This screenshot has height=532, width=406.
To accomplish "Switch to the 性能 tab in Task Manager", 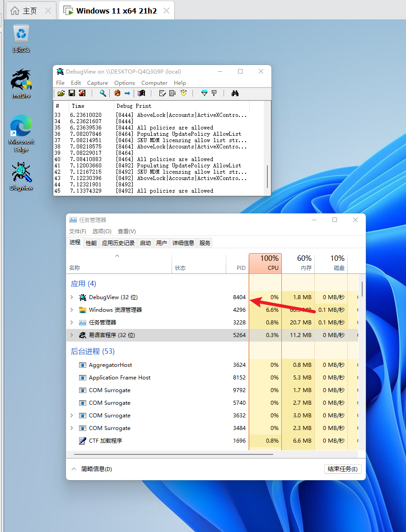I will coord(91,243).
